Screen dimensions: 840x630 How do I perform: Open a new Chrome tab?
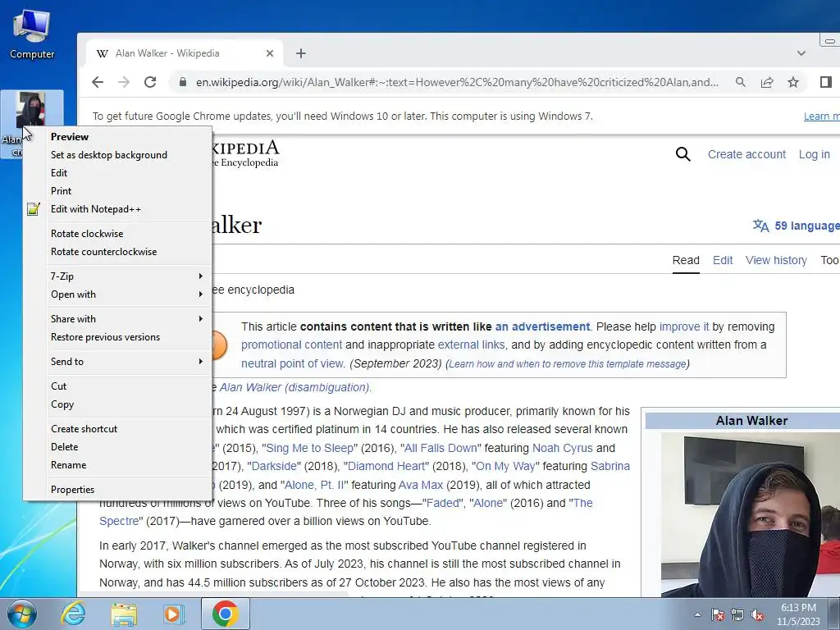[x=301, y=53]
